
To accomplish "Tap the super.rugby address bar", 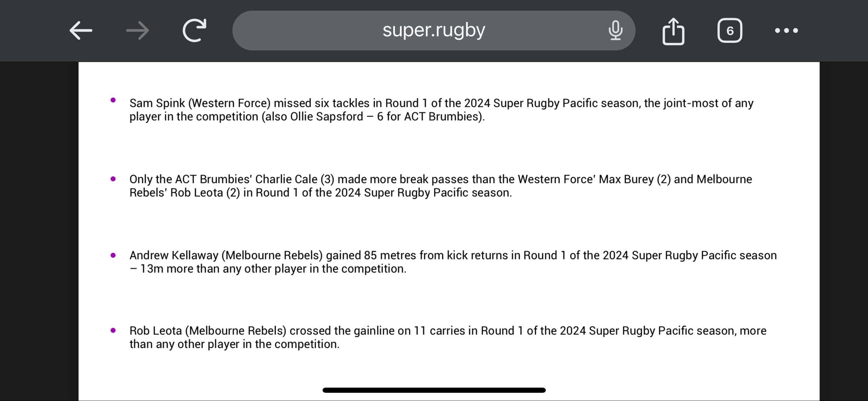I will [434, 31].
